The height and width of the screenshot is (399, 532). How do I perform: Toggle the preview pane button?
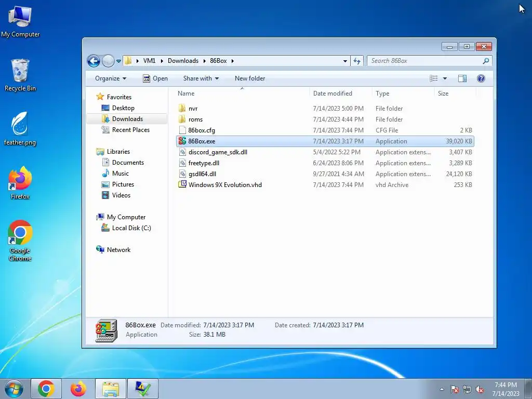click(462, 78)
